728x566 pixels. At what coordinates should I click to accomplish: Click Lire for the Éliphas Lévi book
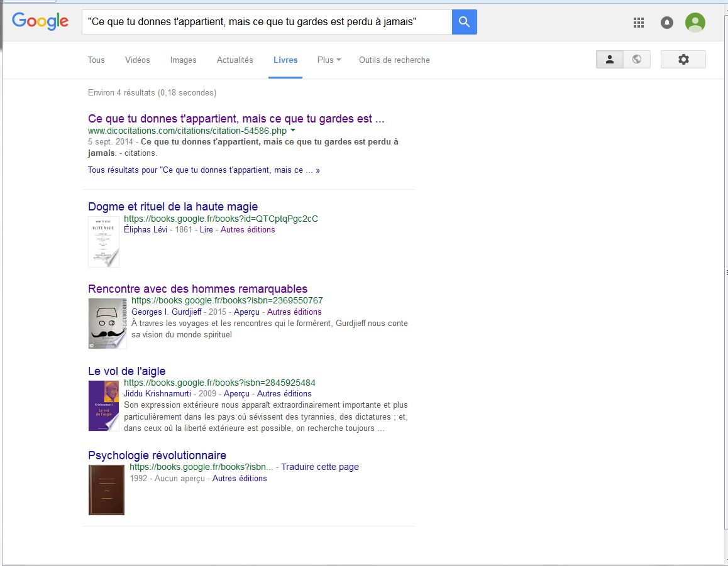[x=206, y=230]
